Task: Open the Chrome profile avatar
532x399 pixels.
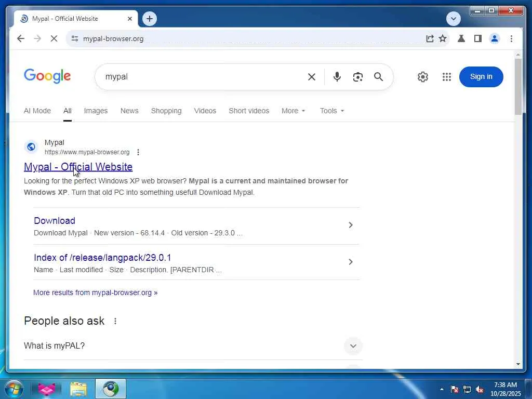Action: point(495,38)
